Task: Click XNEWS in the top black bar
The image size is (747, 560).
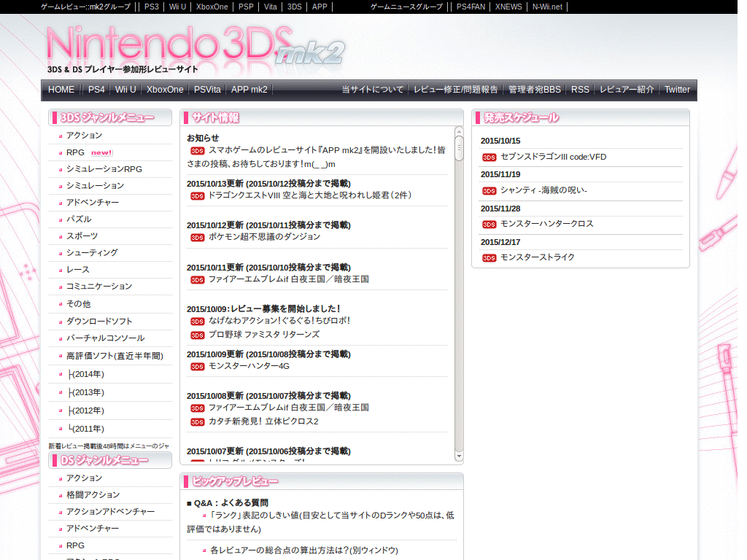Action: 508,7
